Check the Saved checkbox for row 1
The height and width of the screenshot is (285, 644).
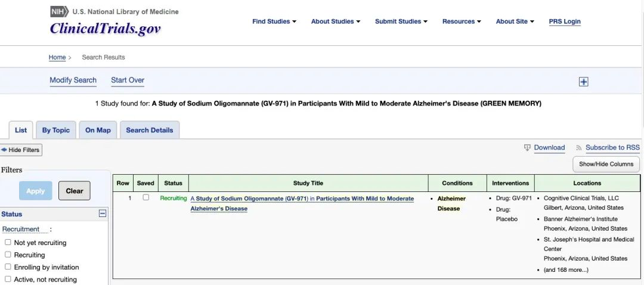pos(146,197)
